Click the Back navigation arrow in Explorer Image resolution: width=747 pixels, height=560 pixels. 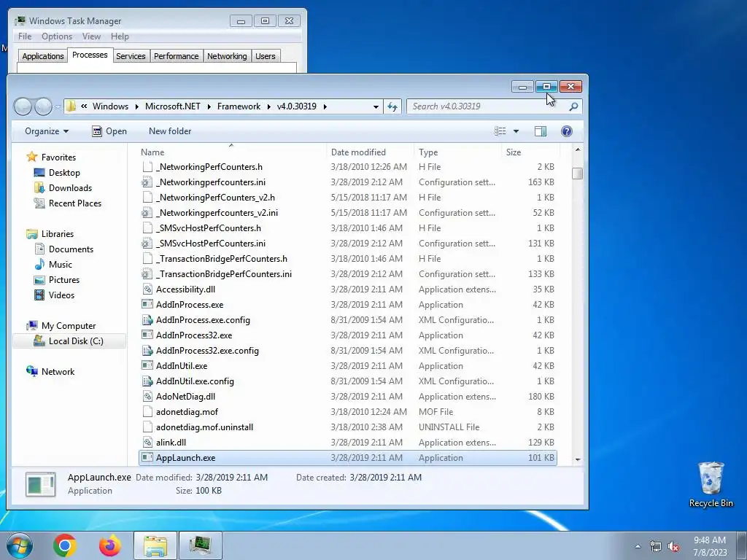click(x=23, y=106)
